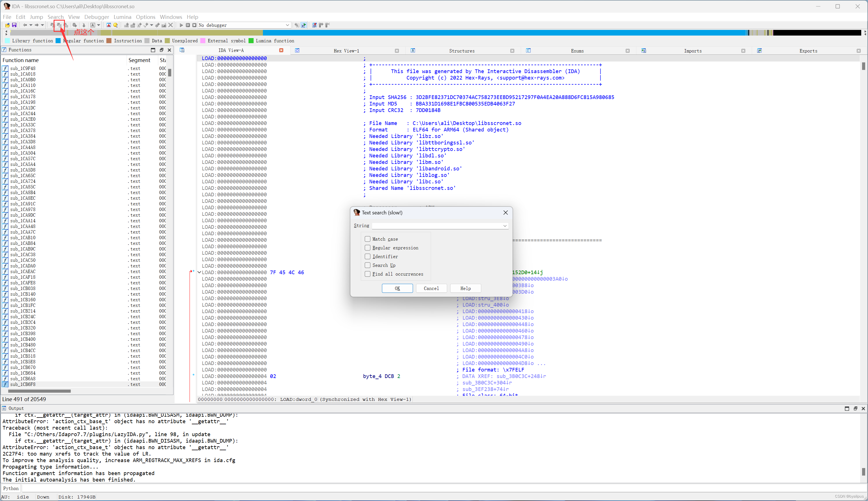Click the jump back arrow icon
This screenshot has width=868, height=501.
coord(25,25)
